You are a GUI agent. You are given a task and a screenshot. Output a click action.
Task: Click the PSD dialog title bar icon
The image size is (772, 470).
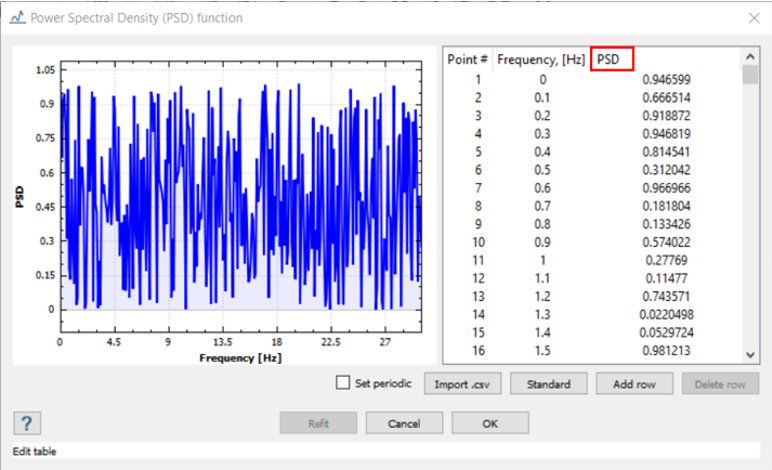click(17, 17)
